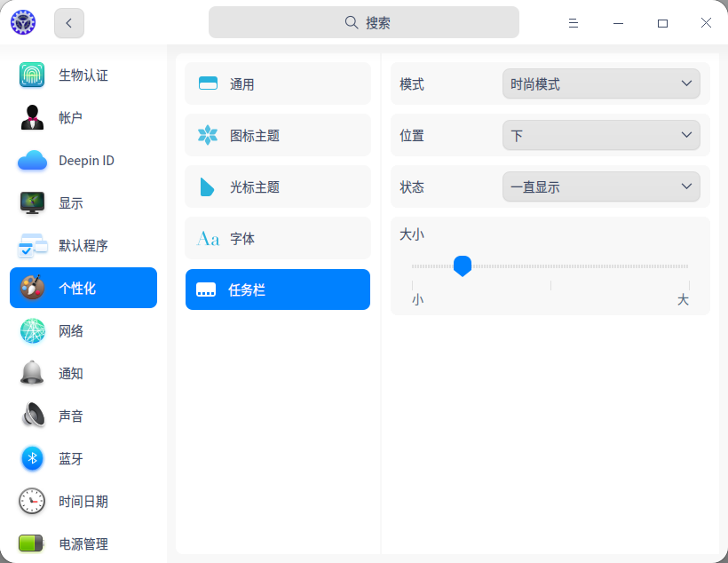Image resolution: width=728 pixels, height=563 pixels.
Task: Open 生物认证 settings
Action: (x=83, y=75)
